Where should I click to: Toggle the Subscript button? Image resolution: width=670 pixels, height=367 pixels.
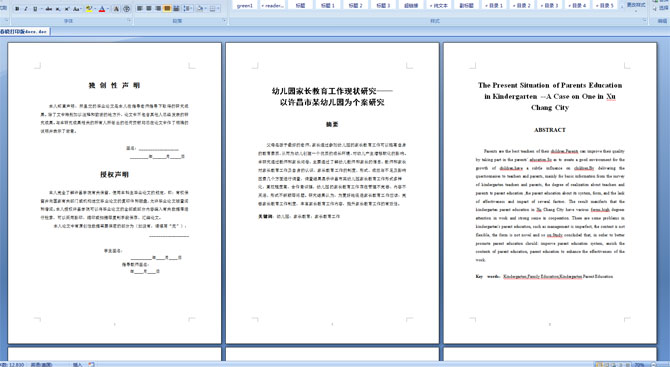(x=58, y=9)
